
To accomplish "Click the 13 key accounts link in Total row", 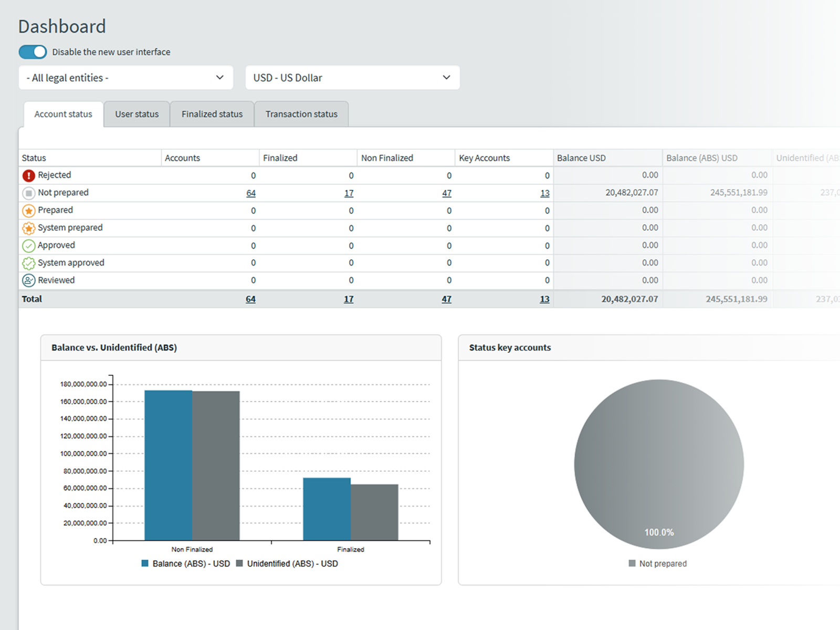I will (x=544, y=299).
